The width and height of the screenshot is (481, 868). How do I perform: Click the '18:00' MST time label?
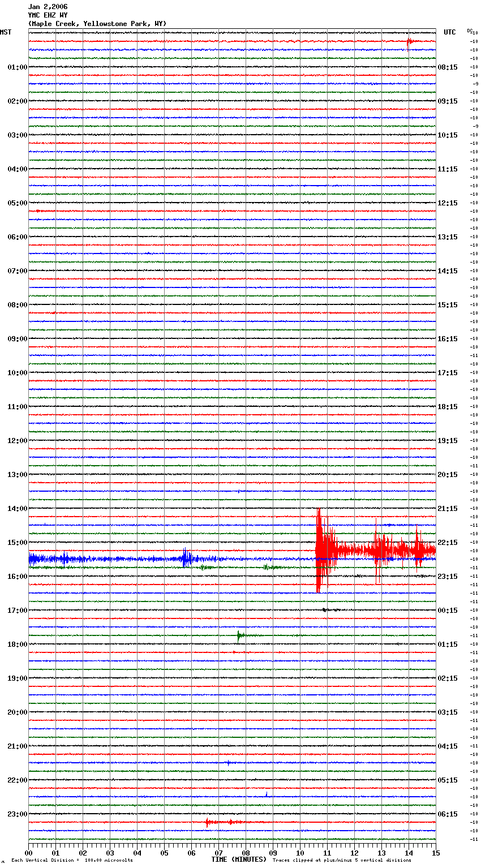point(18,644)
